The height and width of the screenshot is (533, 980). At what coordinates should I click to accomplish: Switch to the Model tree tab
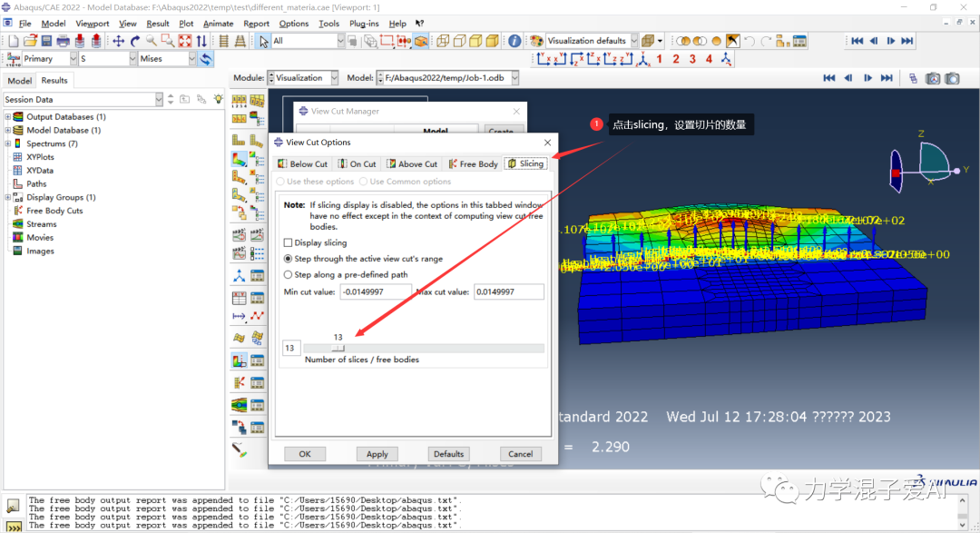[19, 81]
